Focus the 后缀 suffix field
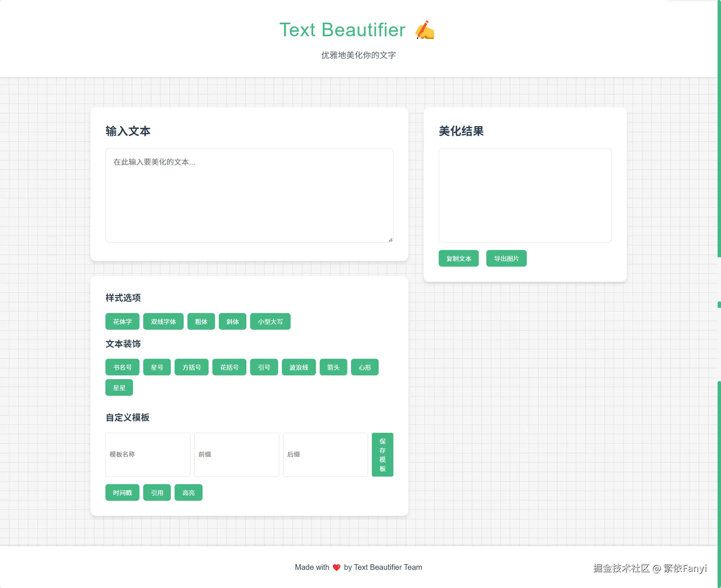The image size is (721, 588). [x=325, y=454]
